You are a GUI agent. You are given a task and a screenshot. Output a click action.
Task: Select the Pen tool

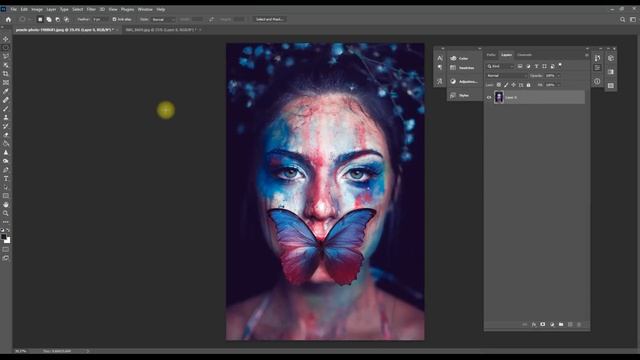tap(6, 170)
